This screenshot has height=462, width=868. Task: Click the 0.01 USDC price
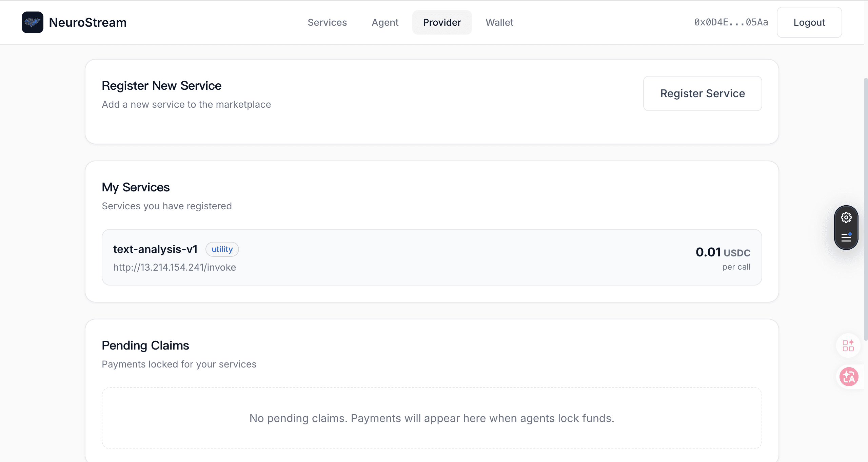[723, 252]
